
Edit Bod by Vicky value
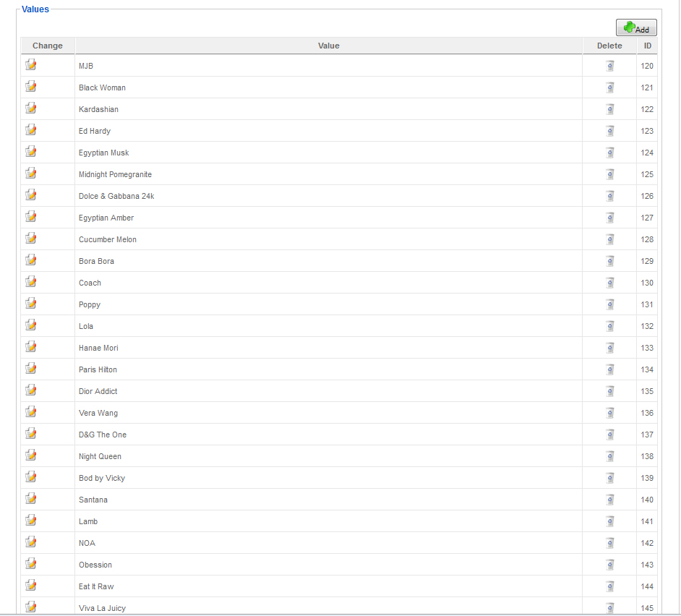tap(31, 477)
